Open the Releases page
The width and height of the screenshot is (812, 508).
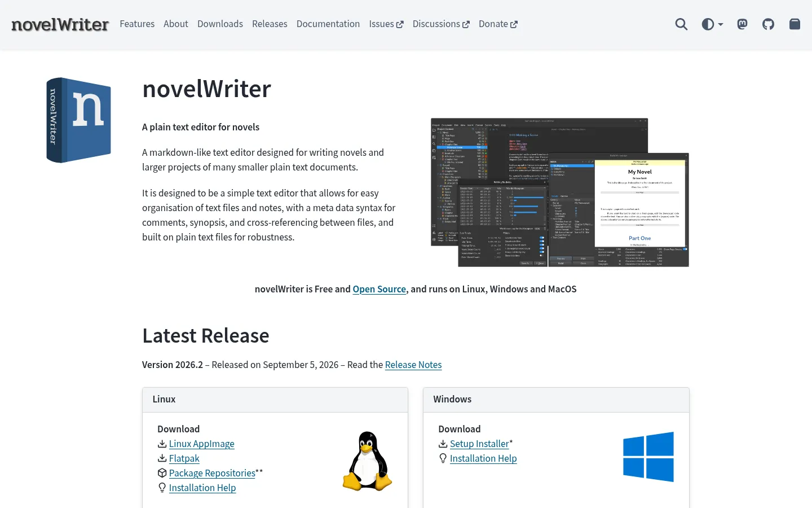pyautogui.click(x=270, y=24)
